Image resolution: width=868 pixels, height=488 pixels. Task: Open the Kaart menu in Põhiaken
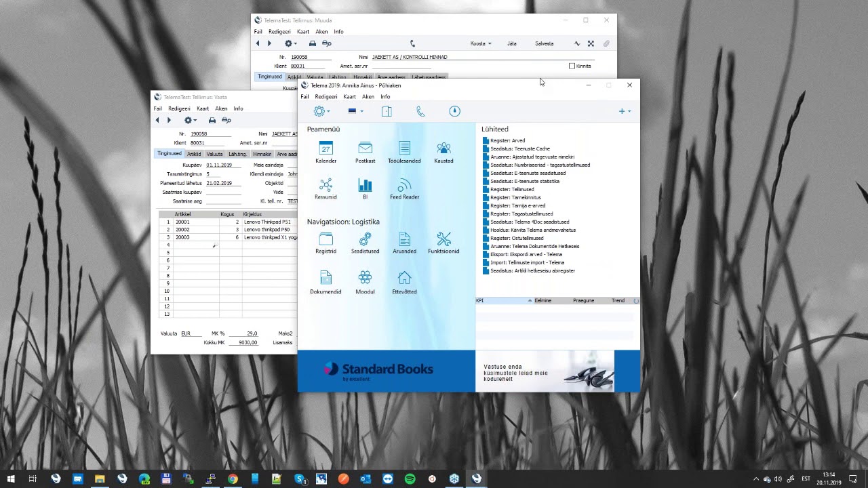[349, 97]
